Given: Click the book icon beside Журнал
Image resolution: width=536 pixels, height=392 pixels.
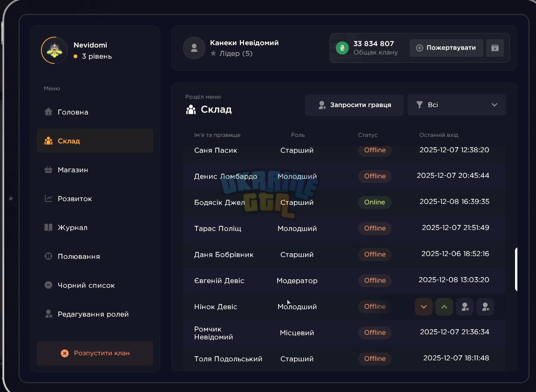Looking at the screenshot, I should pos(48,227).
